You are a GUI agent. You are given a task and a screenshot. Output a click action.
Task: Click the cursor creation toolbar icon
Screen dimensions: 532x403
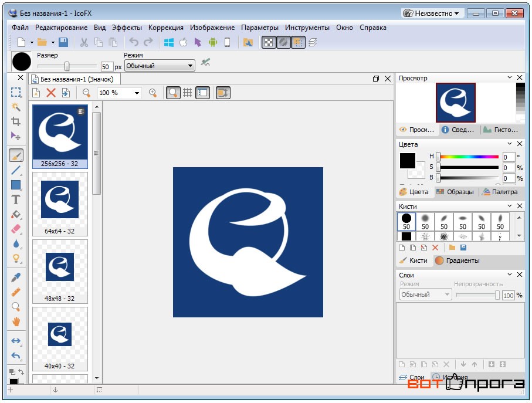click(x=198, y=42)
